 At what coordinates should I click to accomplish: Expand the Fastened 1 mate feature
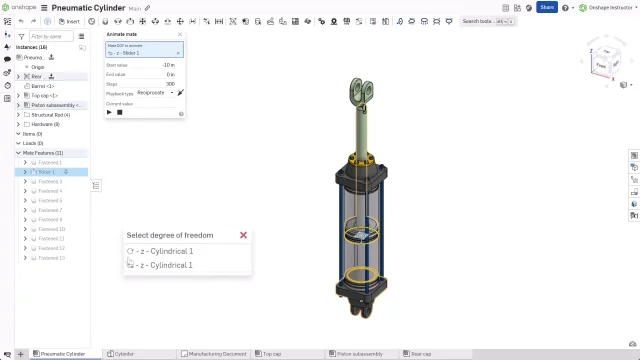[25, 162]
